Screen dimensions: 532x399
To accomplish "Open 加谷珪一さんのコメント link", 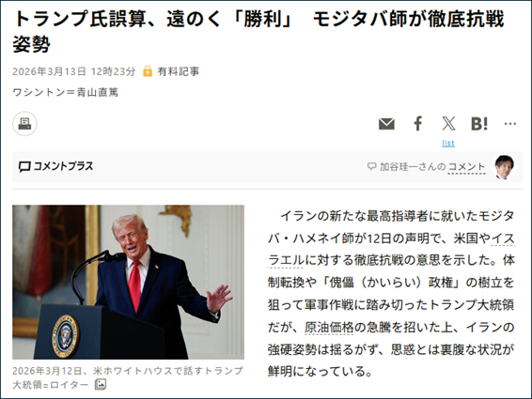I will point(432,166).
